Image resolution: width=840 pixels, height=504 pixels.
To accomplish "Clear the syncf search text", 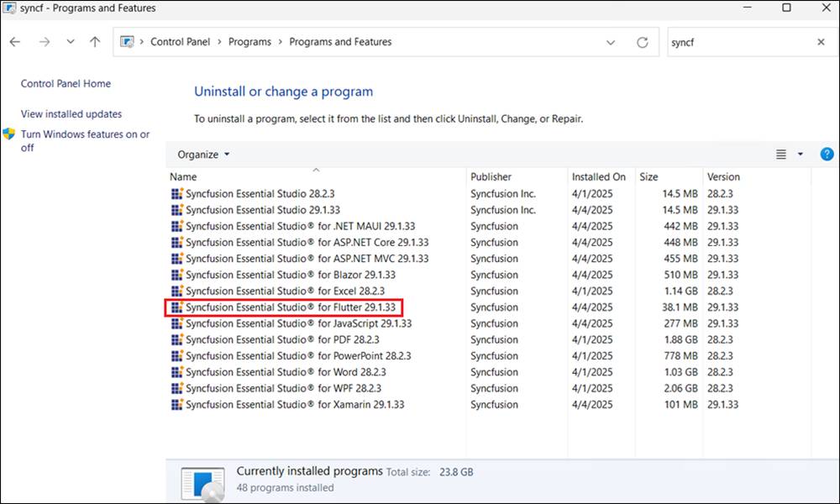I will (x=821, y=42).
